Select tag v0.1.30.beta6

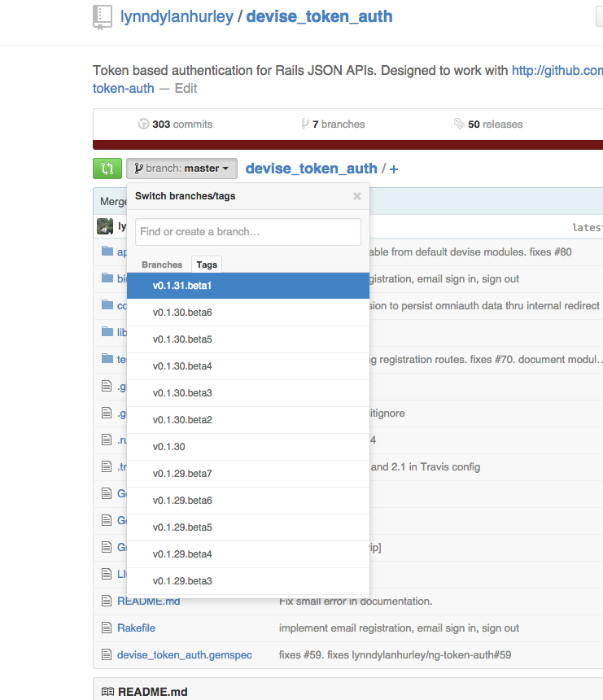(248, 313)
